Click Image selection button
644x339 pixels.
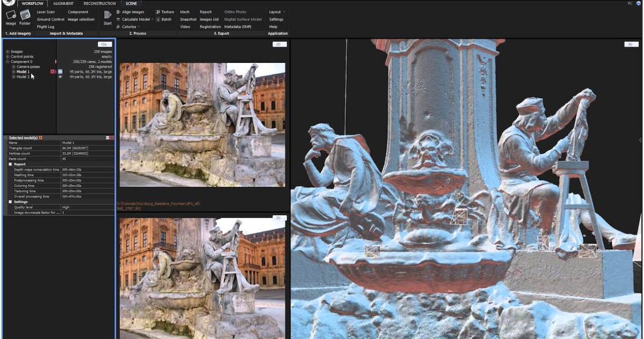(80, 19)
